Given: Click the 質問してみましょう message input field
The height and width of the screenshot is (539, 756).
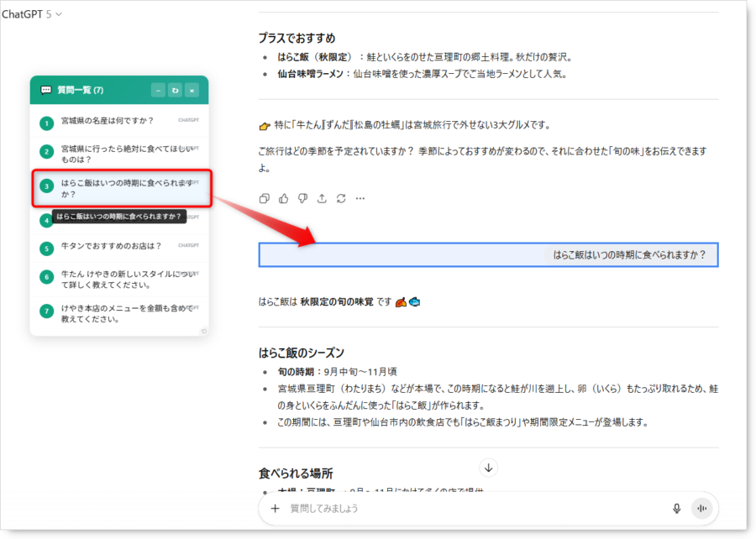Looking at the screenshot, I should coord(470,508).
